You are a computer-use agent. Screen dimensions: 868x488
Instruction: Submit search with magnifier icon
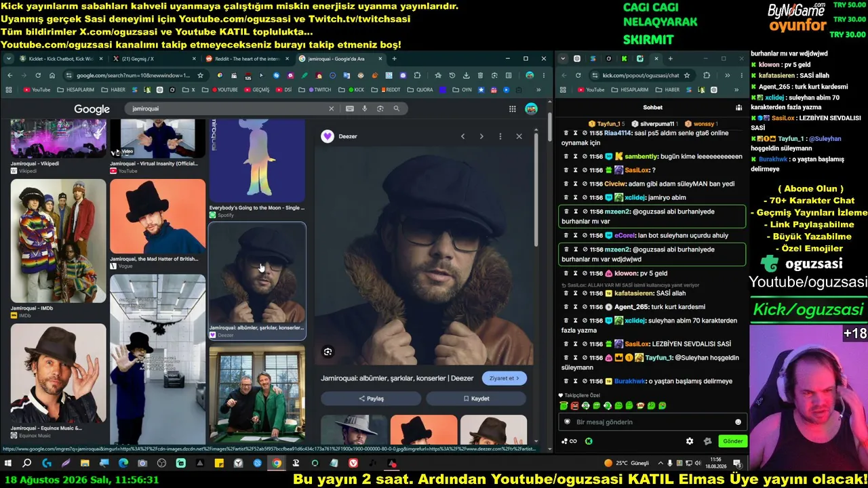pos(397,108)
